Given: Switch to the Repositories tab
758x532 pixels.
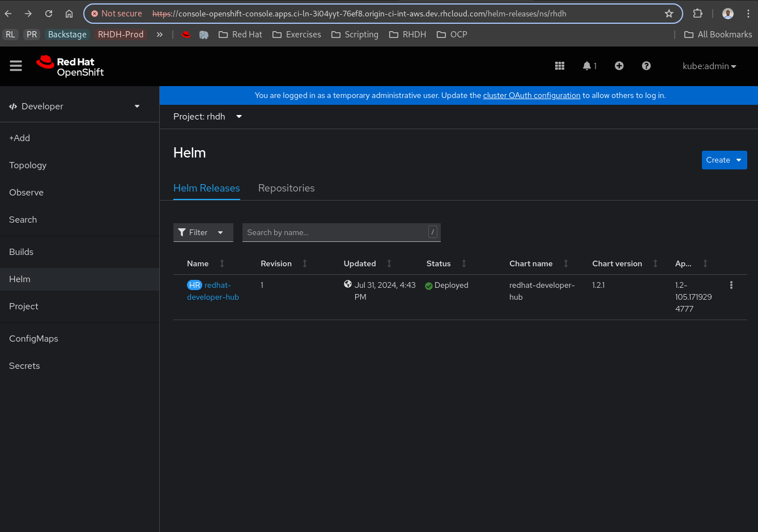Looking at the screenshot, I should tap(286, 188).
